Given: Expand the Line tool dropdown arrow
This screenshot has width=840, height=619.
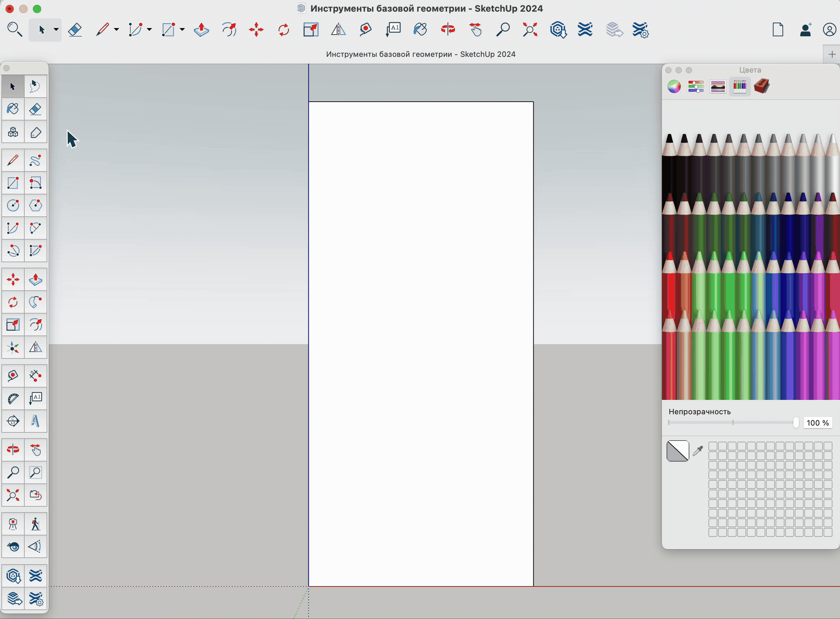Looking at the screenshot, I should [116, 29].
